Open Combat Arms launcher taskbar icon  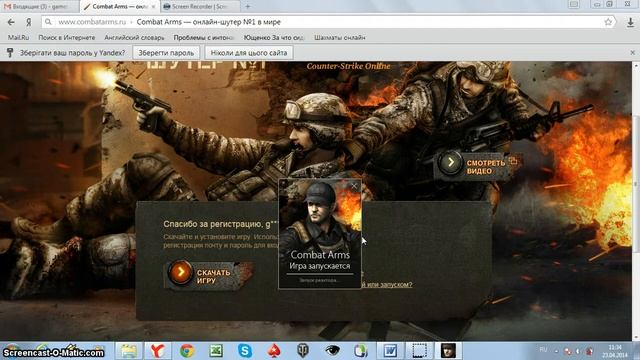click(x=448, y=351)
